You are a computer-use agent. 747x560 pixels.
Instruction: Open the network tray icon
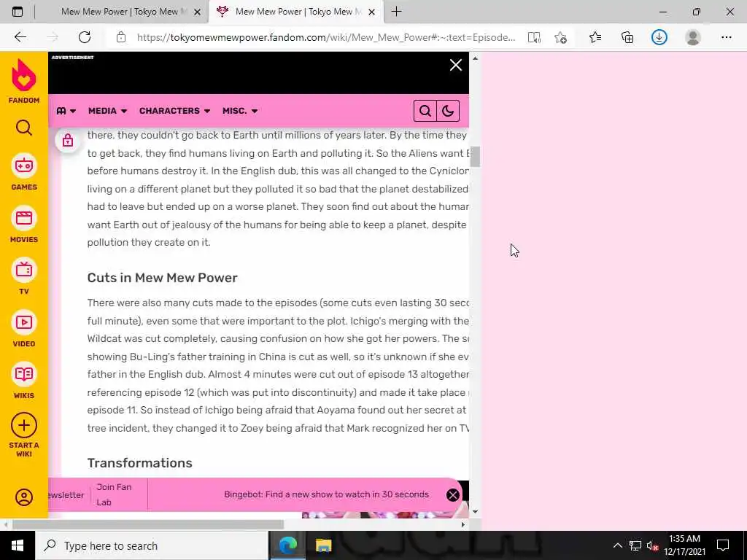(635, 545)
